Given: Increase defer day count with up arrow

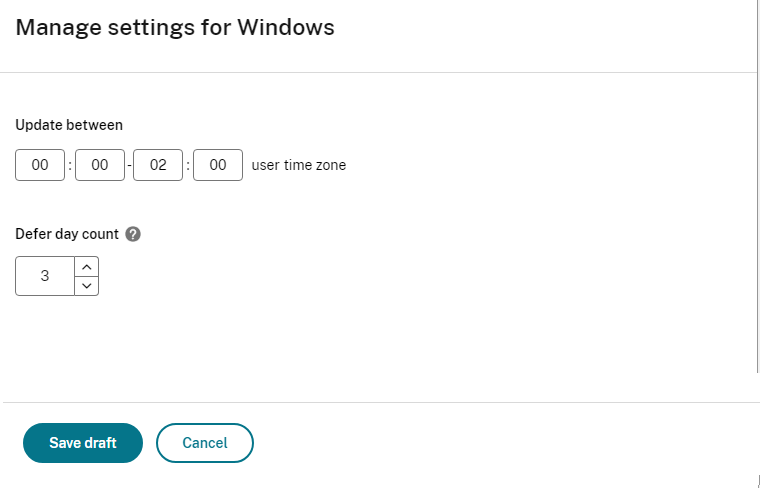Looking at the screenshot, I should point(87,266).
